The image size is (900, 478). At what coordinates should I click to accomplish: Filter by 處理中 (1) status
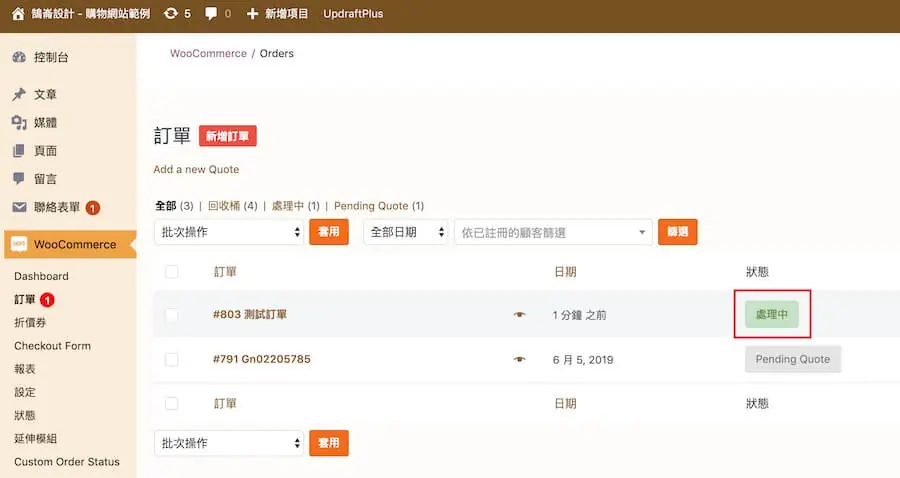tap(296, 205)
